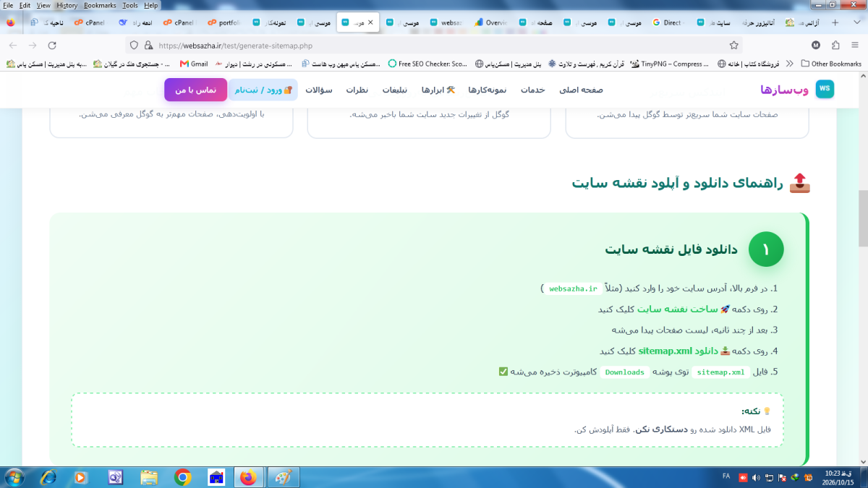The width and height of the screenshot is (868, 488).
Task: Bookmark this page using the star icon
Action: (x=734, y=45)
